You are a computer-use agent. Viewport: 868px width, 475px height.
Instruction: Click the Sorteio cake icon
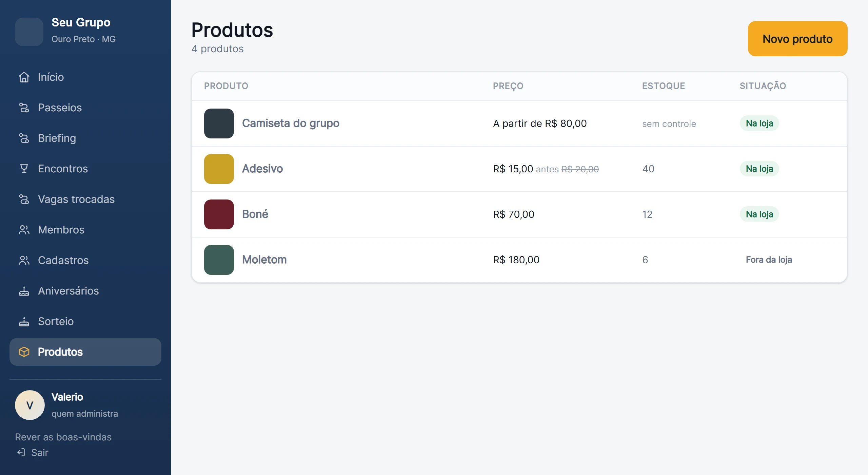tap(24, 321)
